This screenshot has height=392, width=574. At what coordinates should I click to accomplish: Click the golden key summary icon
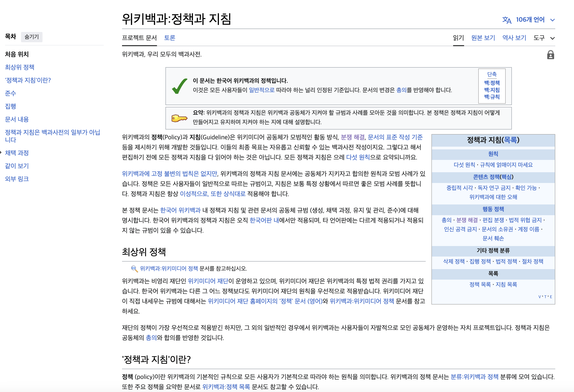(x=180, y=118)
